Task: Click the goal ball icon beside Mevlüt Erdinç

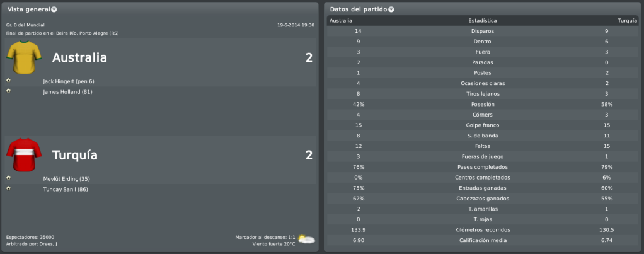Action: pos(8,178)
